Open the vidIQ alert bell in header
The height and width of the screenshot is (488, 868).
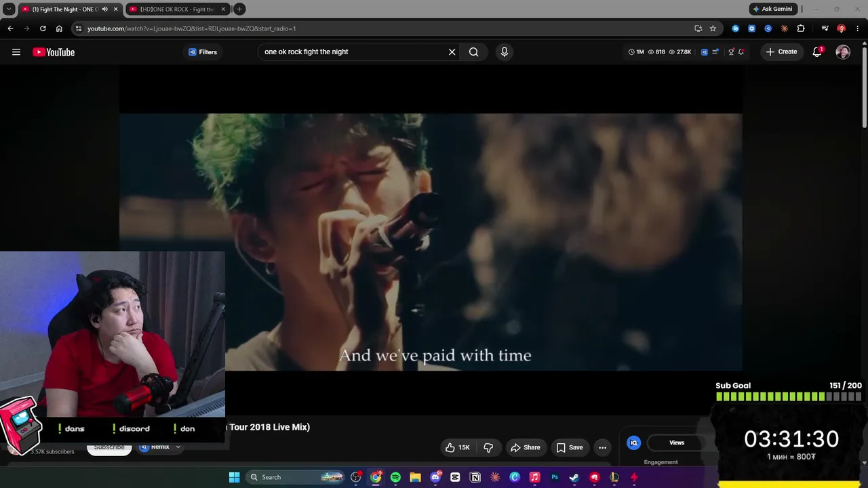click(x=741, y=52)
